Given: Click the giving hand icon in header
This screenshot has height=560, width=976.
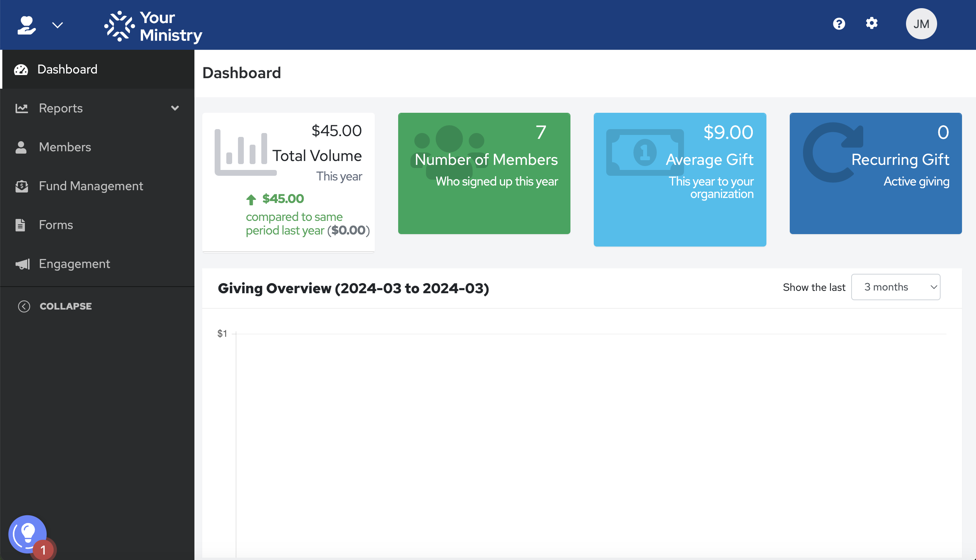Looking at the screenshot, I should pos(26,25).
